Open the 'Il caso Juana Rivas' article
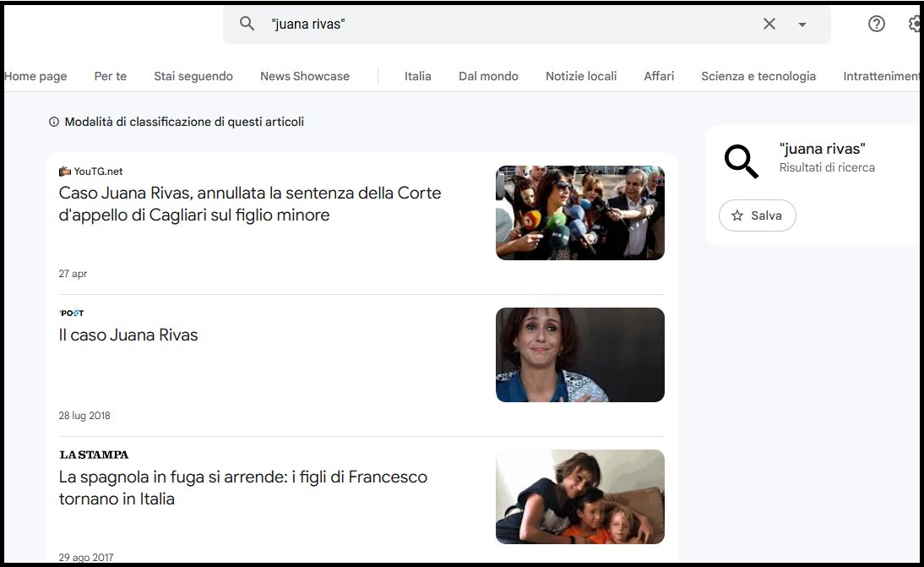Screen dimensions: 924x567 coord(128,335)
